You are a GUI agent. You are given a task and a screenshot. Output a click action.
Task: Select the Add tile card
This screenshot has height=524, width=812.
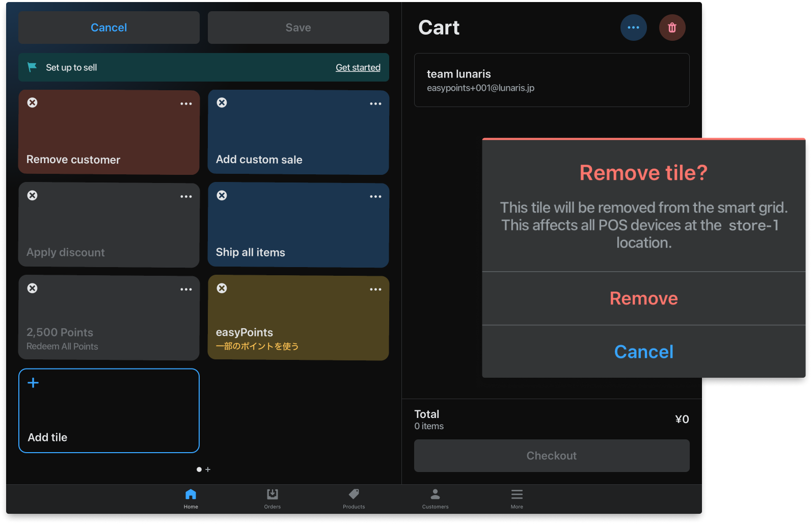109,411
